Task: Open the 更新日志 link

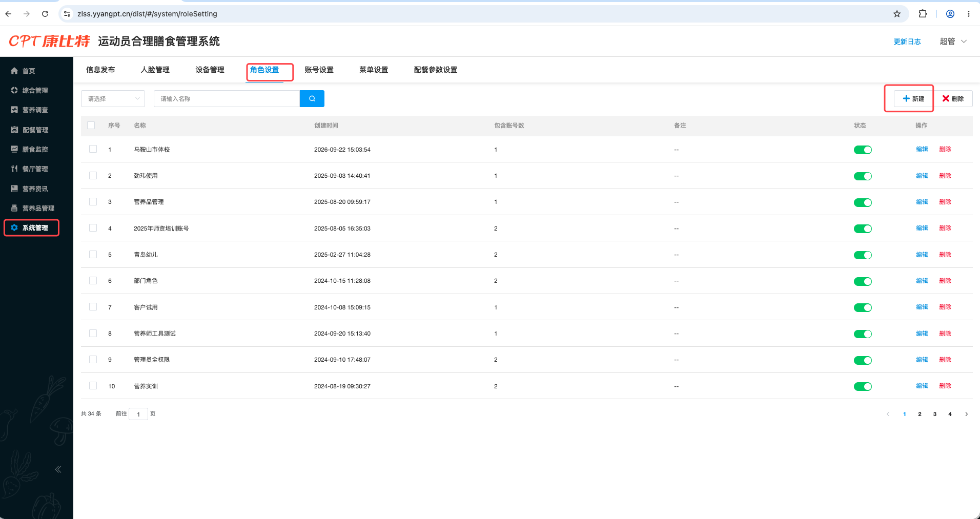Action: (907, 41)
